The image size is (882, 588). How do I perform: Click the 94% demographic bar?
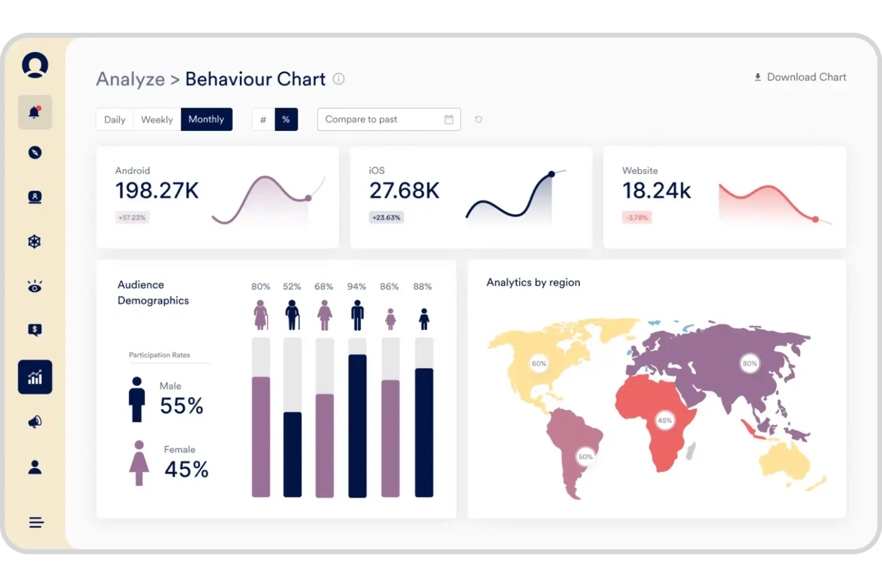click(x=358, y=418)
